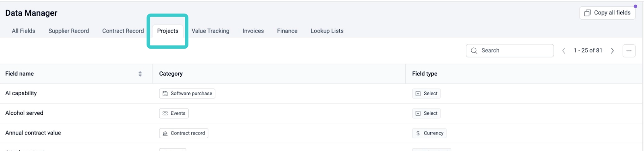Image resolution: width=644 pixels, height=151 pixels.
Task: Sort by Field name using arrows
Action: point(140,74)
